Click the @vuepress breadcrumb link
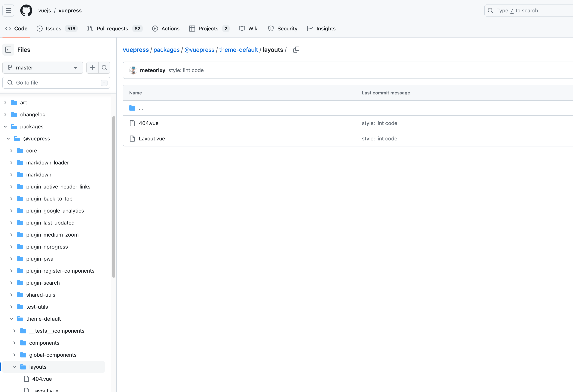 199,50
